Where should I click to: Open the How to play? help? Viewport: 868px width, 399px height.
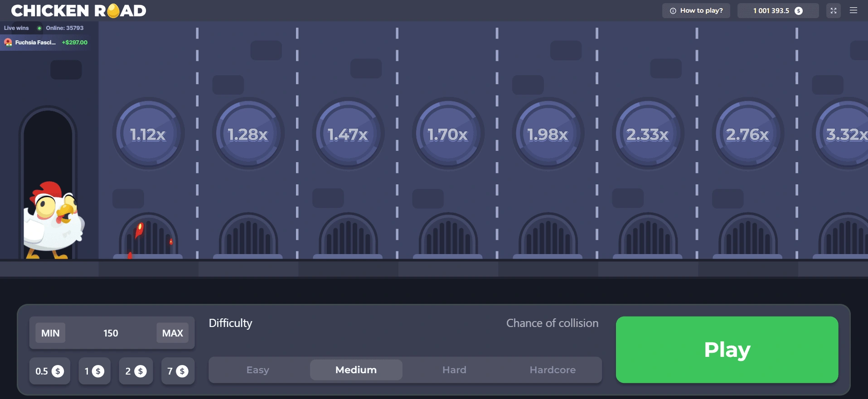click(696, 10)
